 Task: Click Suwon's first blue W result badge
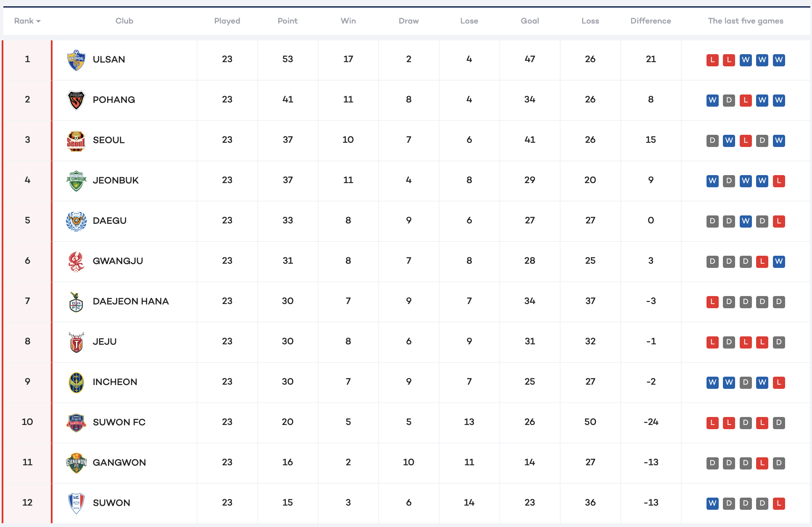712,503
